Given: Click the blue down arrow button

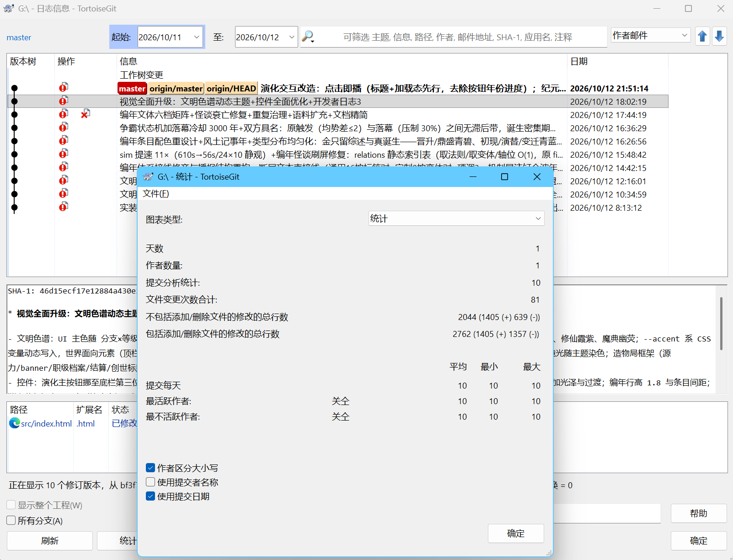Looking at the screenshot, I should (719, 37).
